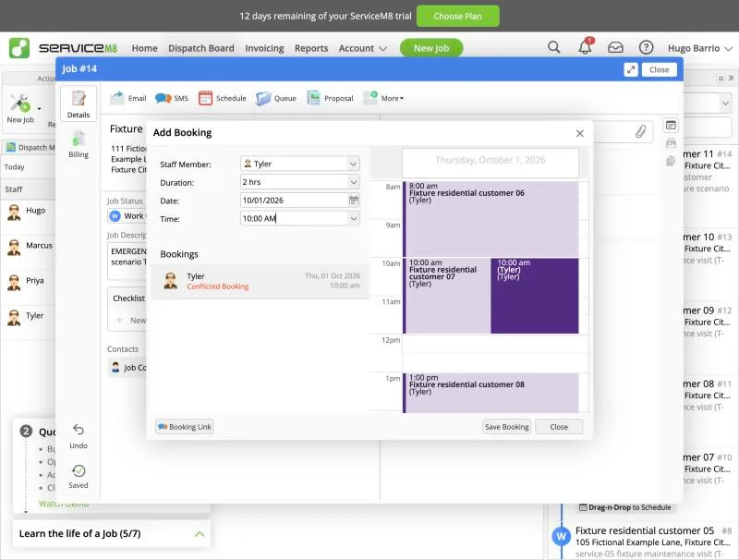Open the date picker calendar icon

(354, 201)
